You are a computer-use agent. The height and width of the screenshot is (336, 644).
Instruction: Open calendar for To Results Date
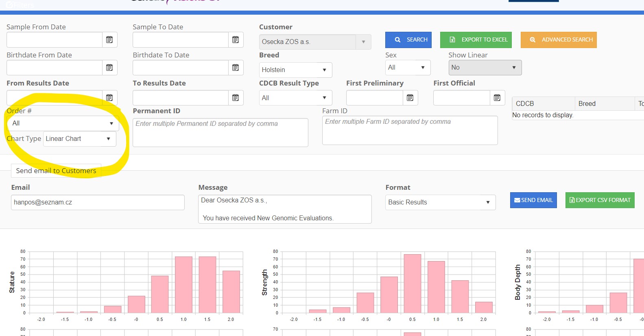(x=236, y=98)
